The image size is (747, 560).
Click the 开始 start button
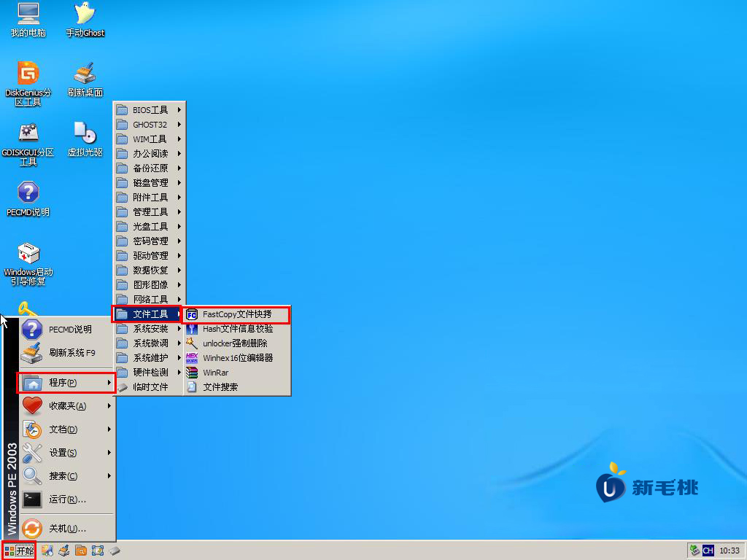click(x=19, y=551)
